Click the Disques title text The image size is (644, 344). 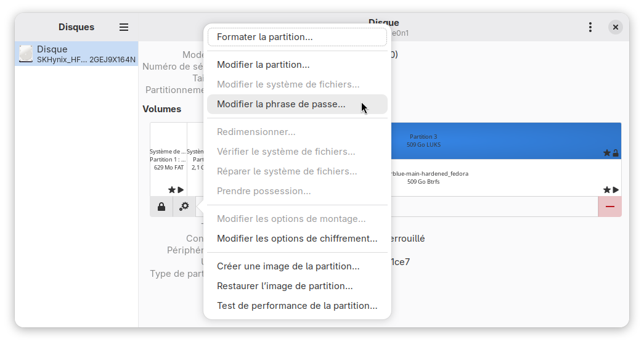(x=76, y=27)
